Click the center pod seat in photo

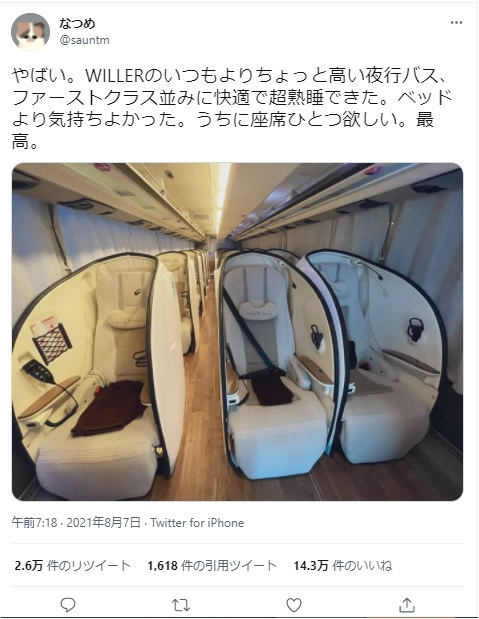coord(276,363)
